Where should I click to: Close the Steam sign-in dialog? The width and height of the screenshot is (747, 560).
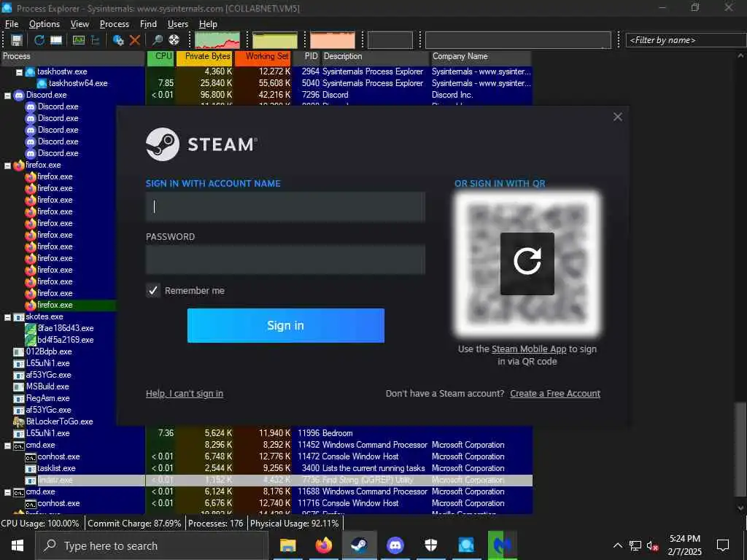pyautogui.click(x=617, y=117)
